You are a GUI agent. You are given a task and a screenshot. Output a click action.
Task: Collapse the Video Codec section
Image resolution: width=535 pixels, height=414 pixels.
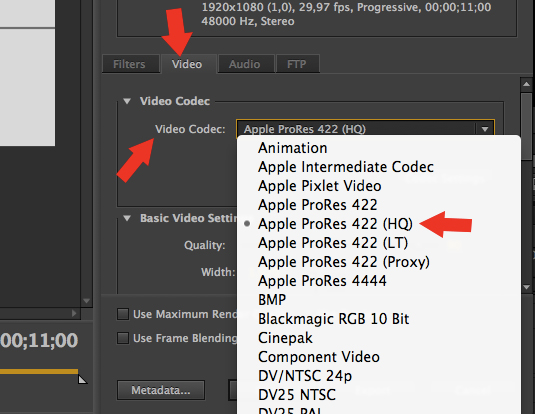(127, 101)
